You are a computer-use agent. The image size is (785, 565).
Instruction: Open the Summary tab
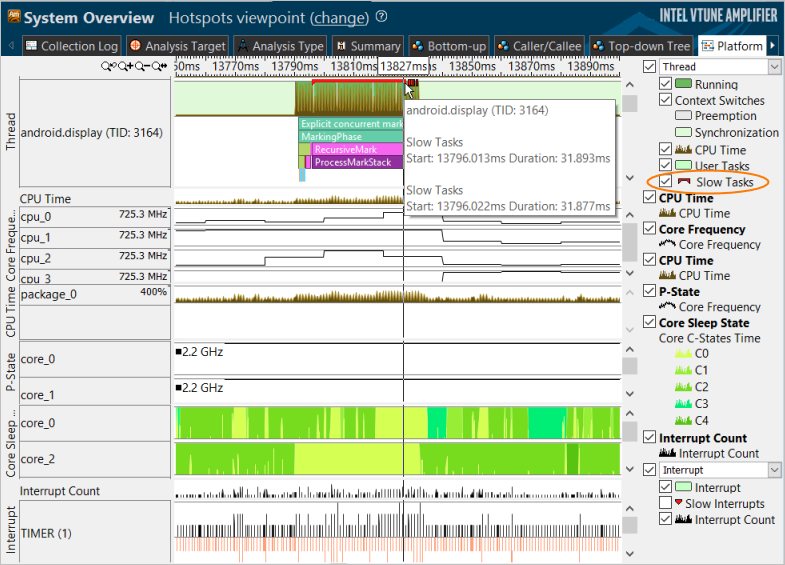point(368,46)
